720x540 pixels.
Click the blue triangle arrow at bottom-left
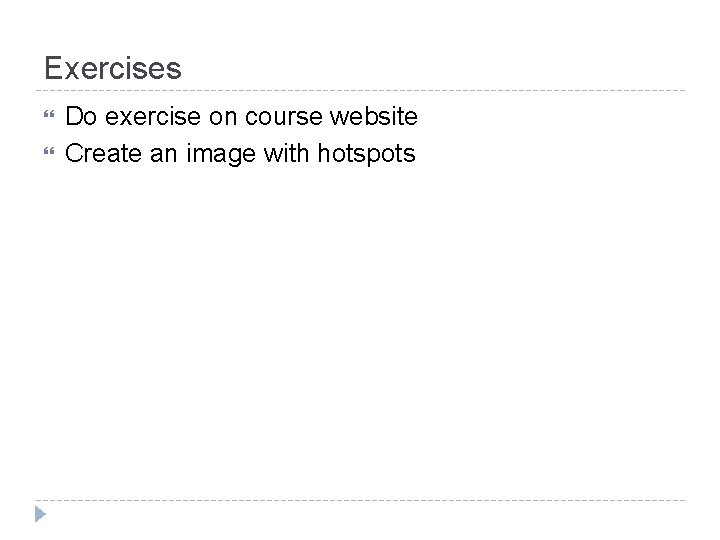pos(40,514)
